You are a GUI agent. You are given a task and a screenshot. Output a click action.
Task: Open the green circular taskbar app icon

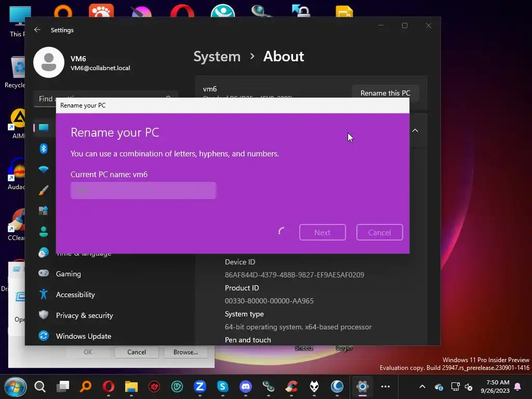[x=177, y=387]
